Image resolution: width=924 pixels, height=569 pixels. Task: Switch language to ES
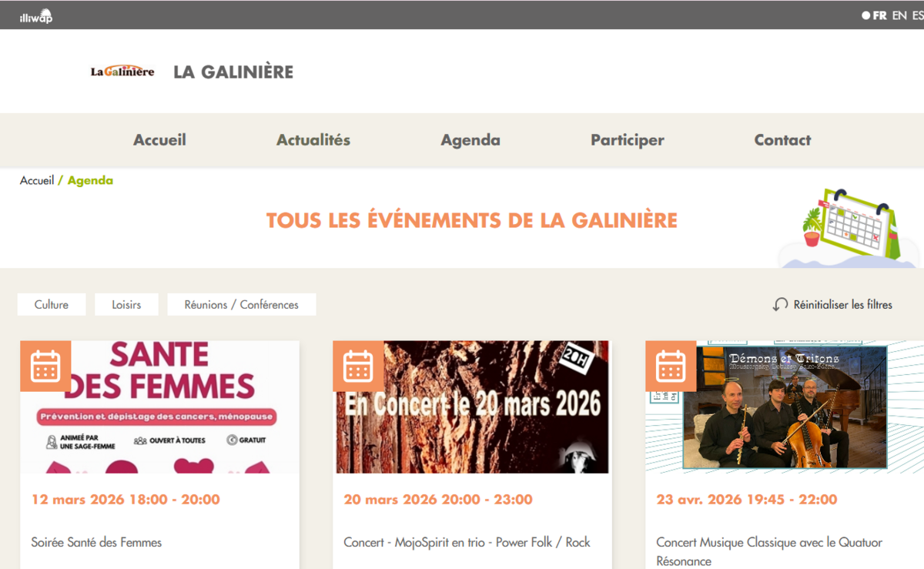tap(918, 15)
